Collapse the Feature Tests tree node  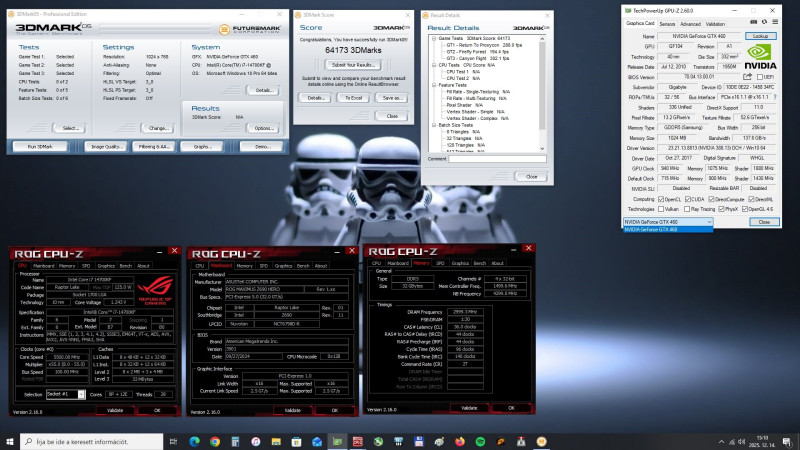pyautogui.click(x=434, y=85)
